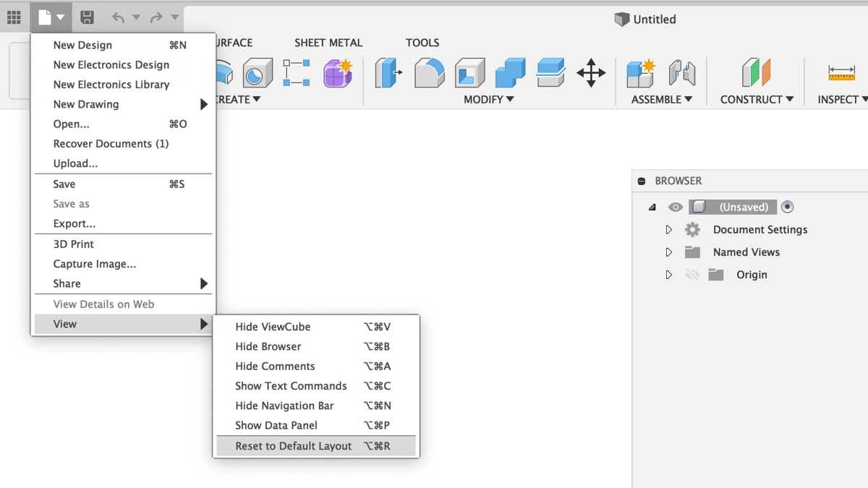Click the Undo arrow
This screenshot has width=868, height=488.
tap(119, 17)
